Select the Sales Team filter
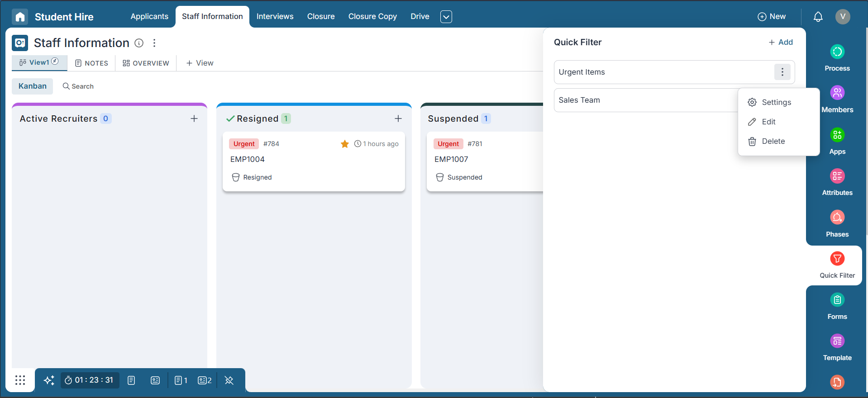The image size is (868, 398). tap(646, 100)
